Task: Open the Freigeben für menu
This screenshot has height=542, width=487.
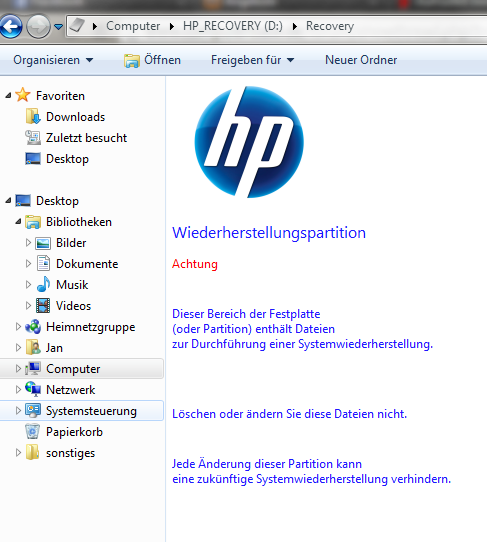Action: (x=253, y=60)
